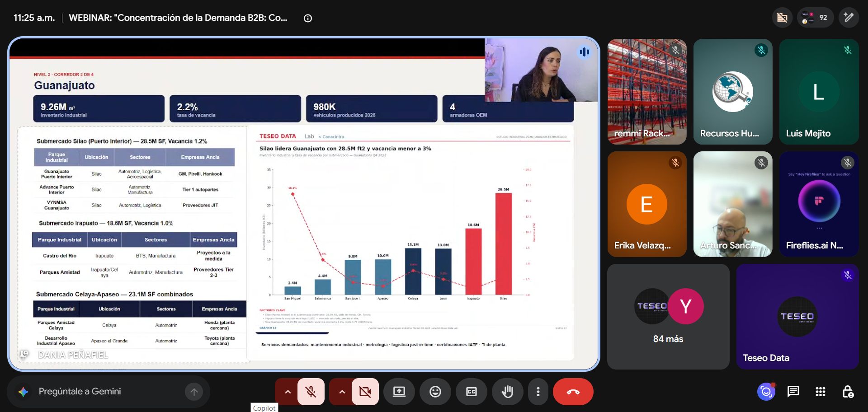Open the effects magic wand icon
Image resolution: width=868 pixels, height=412 pixels.
(x=849, y=18)
